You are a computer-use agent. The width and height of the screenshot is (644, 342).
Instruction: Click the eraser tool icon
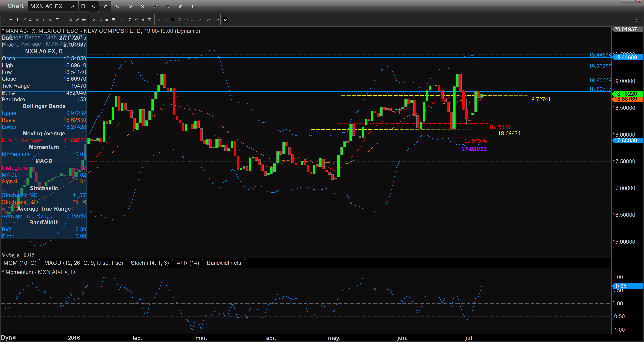click(x=209, y=20)
